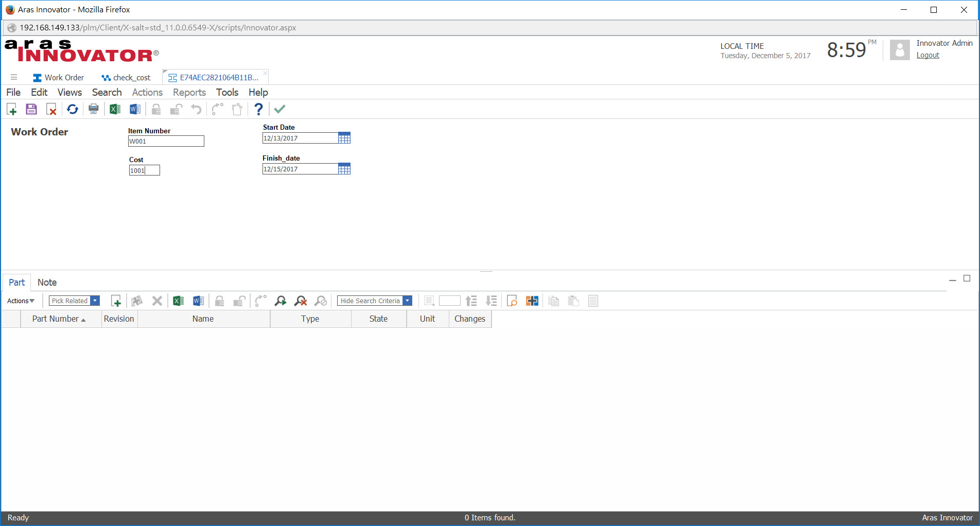980x526 pixels.
Task: Refresh the Work Order form
Action: pos(73,109)
